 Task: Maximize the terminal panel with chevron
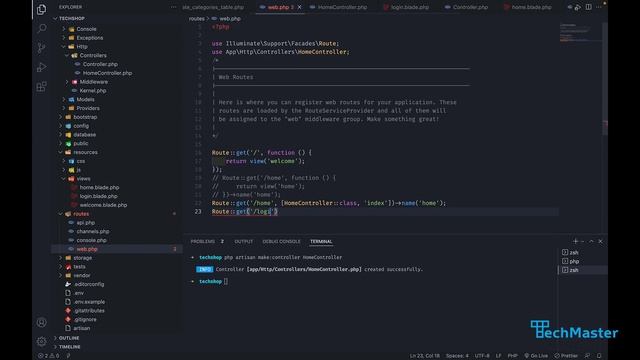tap(591, 241)
